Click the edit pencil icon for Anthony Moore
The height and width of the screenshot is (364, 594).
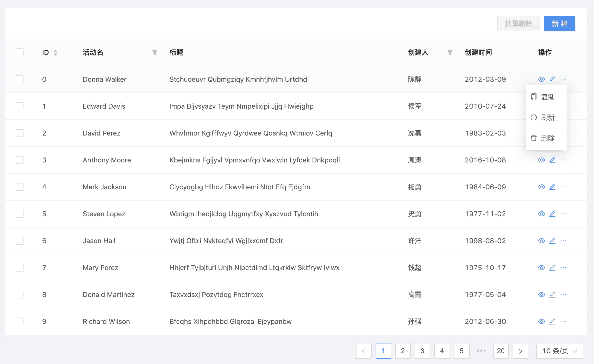tap(552, 160)
